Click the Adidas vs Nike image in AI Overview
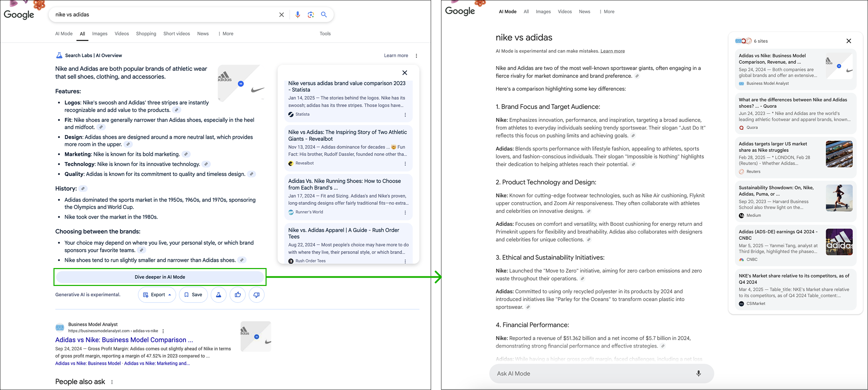Screen dimensions: 868x390 [x=241, y=83]
